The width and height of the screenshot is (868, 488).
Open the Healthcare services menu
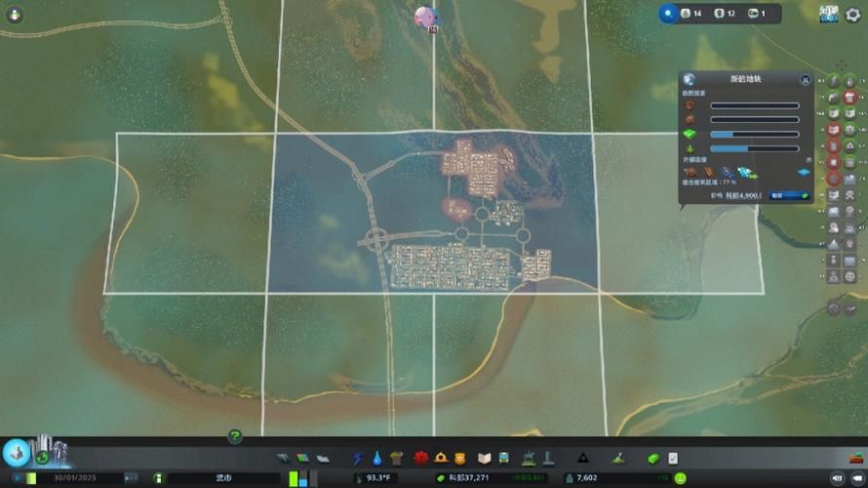coord(421,458)
